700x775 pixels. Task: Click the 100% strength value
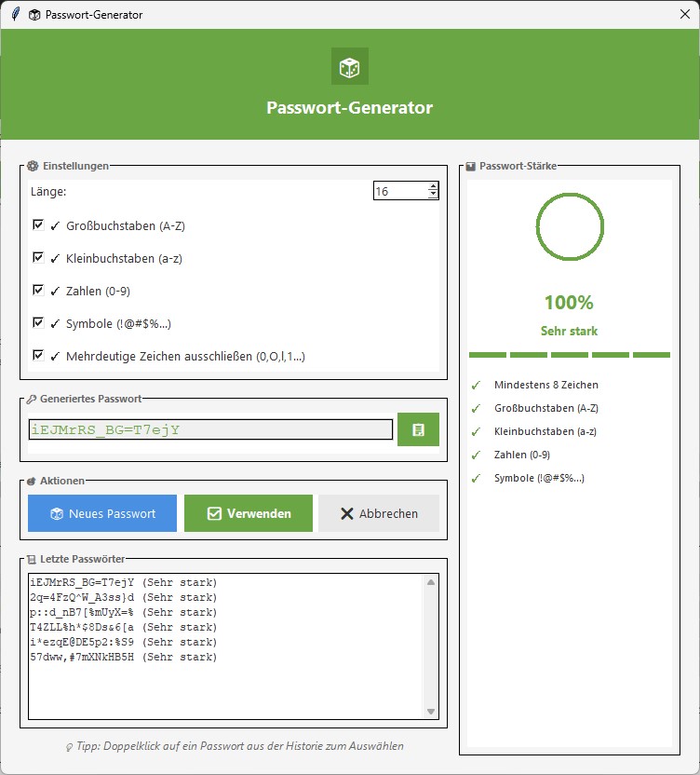tap(569, 303)
